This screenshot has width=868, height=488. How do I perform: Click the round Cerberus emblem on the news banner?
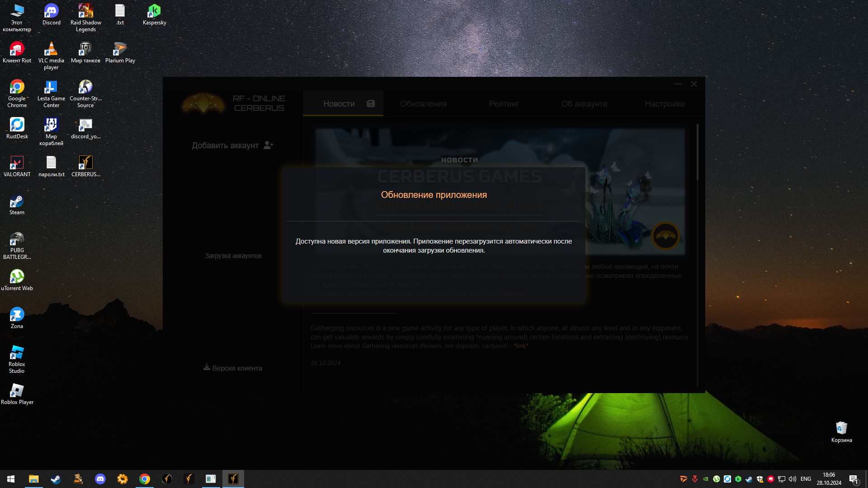665,235
